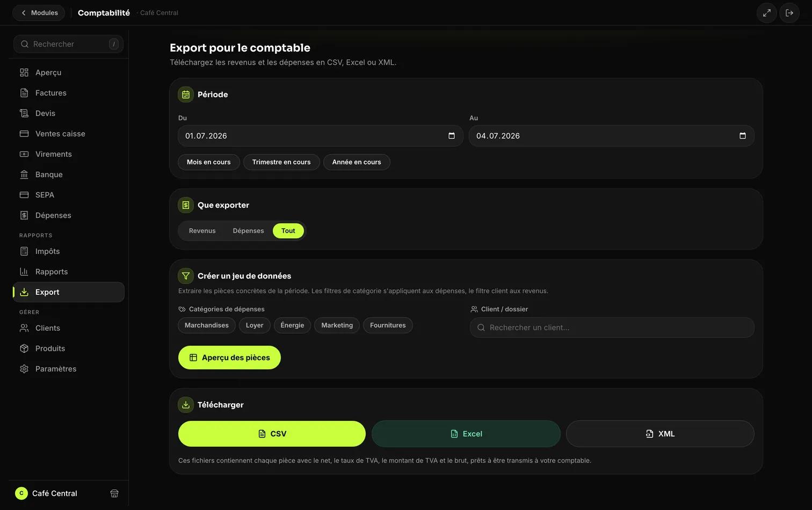This screenshot has height=510, width=812.
Task: Click the Rechercher un client search field
Action: tap(612, 327)
